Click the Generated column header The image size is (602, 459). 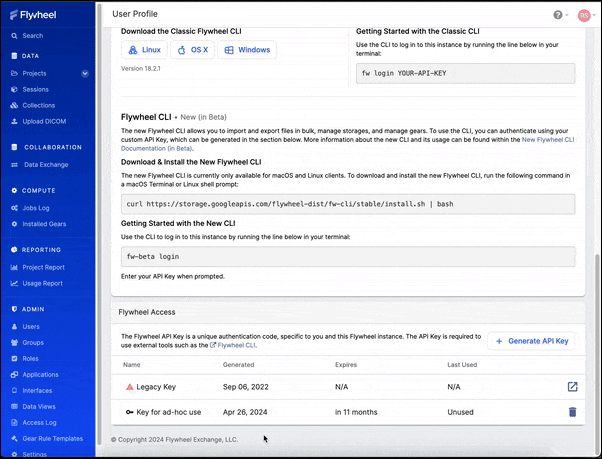click(x=238, y=365)
